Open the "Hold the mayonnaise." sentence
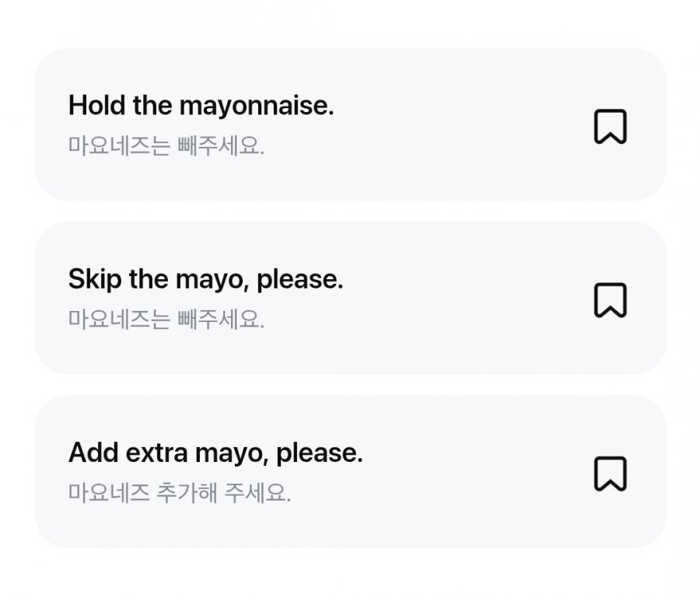The height and width of the screenshot is (598, 700). click(x=201, y=107)
